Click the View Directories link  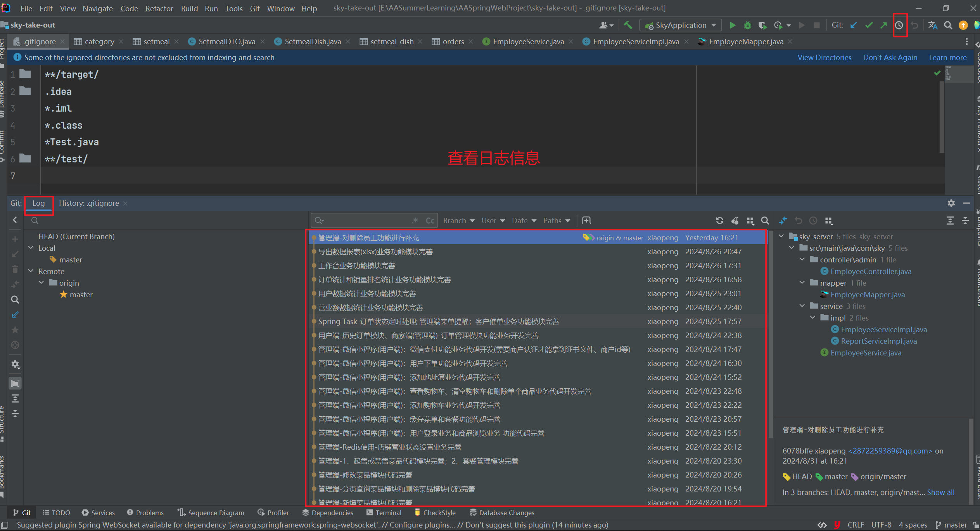[x=824, y=57]
